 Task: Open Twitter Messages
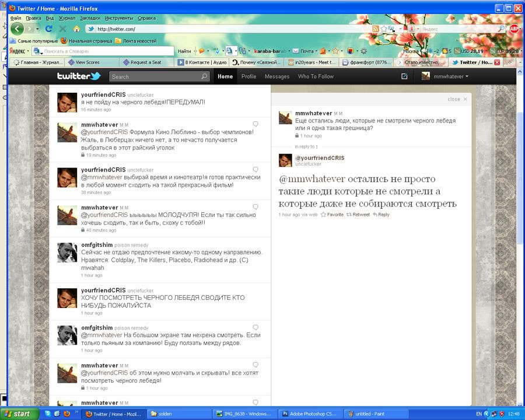tap(277, 76)
